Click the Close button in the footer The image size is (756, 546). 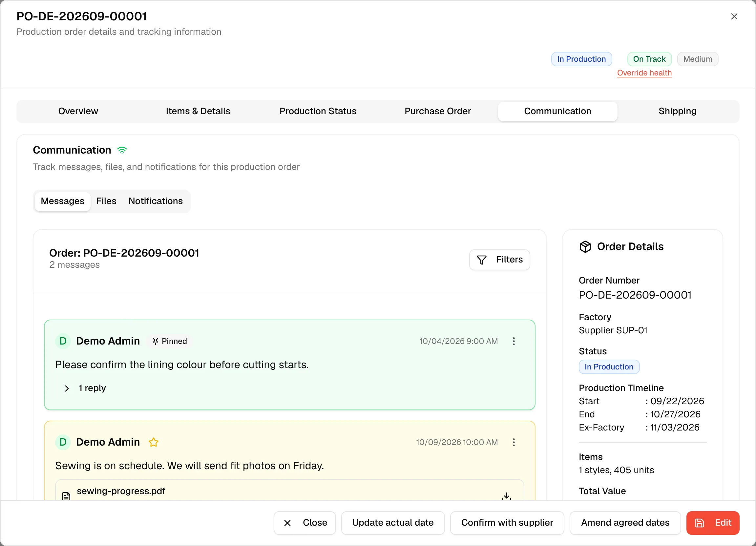305,522
